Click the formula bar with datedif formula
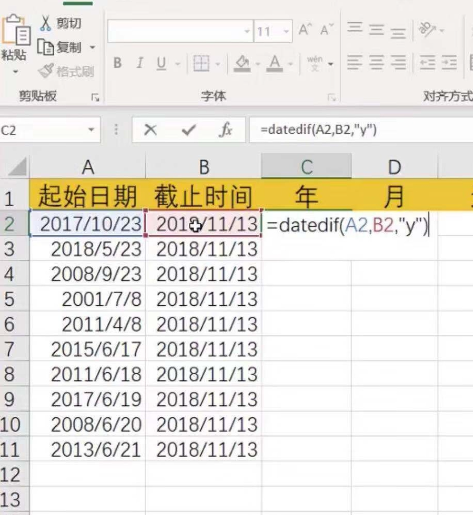The width and height of the screenshot is (473, 515). 361,130
